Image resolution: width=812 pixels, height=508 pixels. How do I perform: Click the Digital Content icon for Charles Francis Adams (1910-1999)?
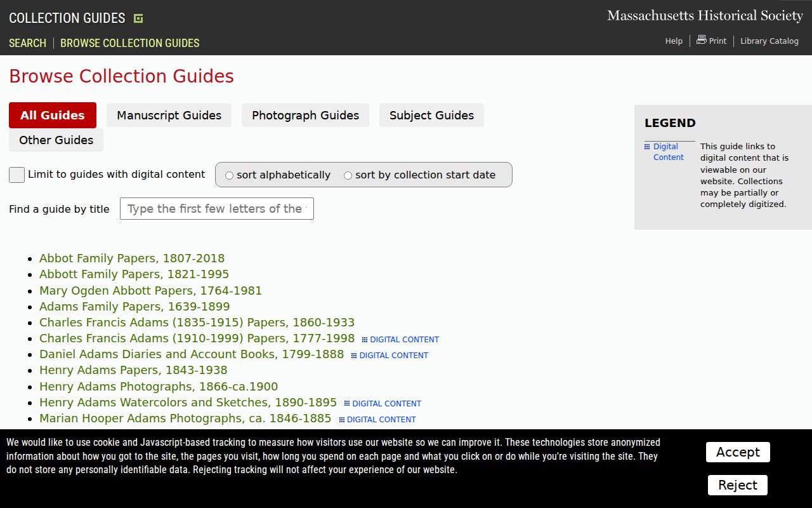click(365, 340)
